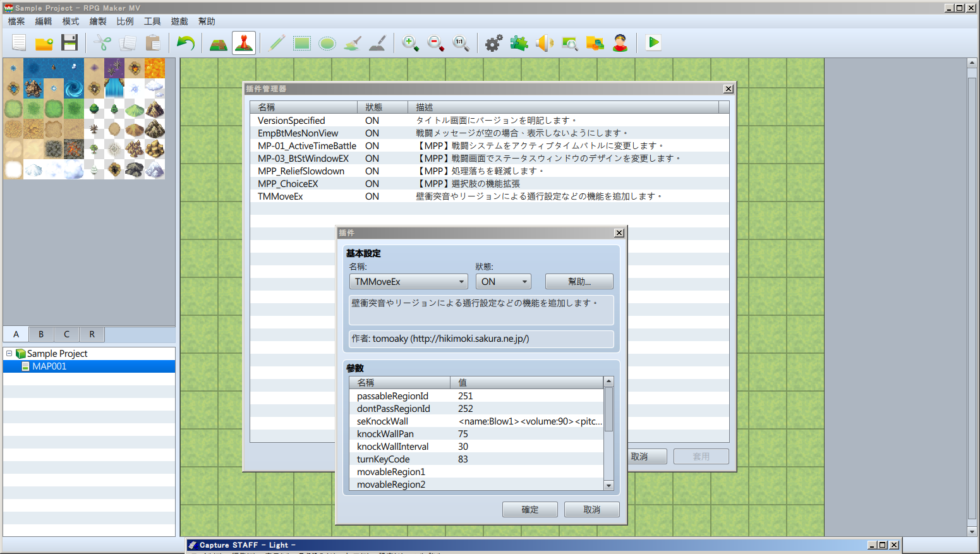
Task: Click the New Project toolbar icon
Action: click(19, 43)
